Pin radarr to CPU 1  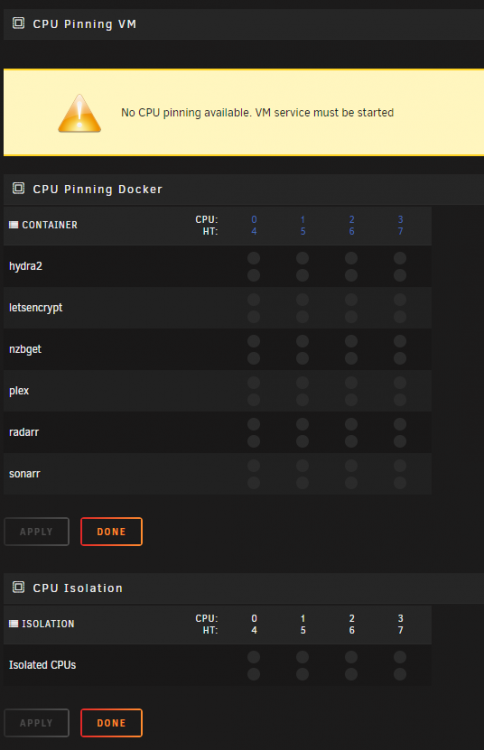point(303,424)
